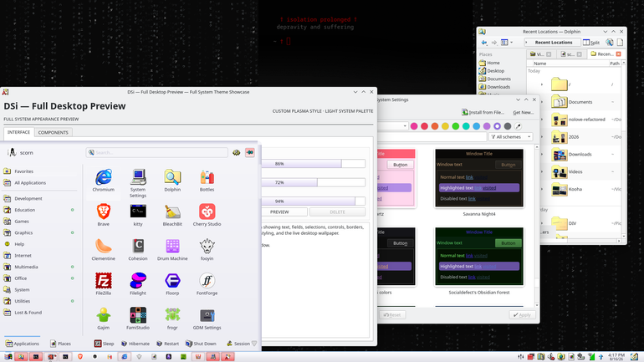Click Install from File in System Settings
This screenshot has height=362, width=644.
pos(483,112)
